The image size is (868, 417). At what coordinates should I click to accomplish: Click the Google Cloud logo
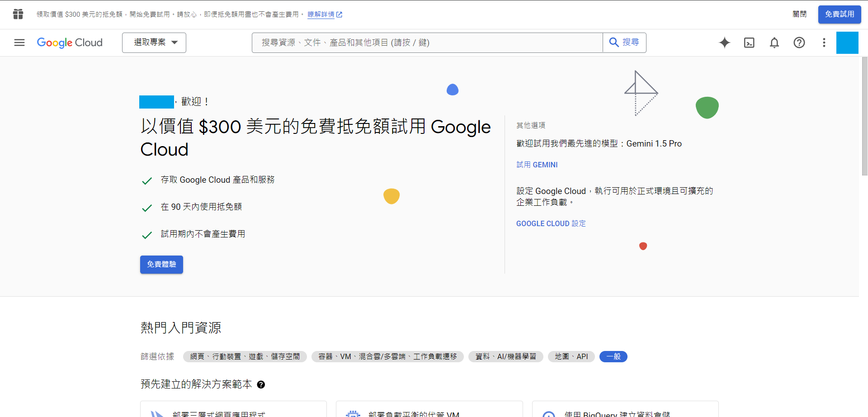click(70, 43)
